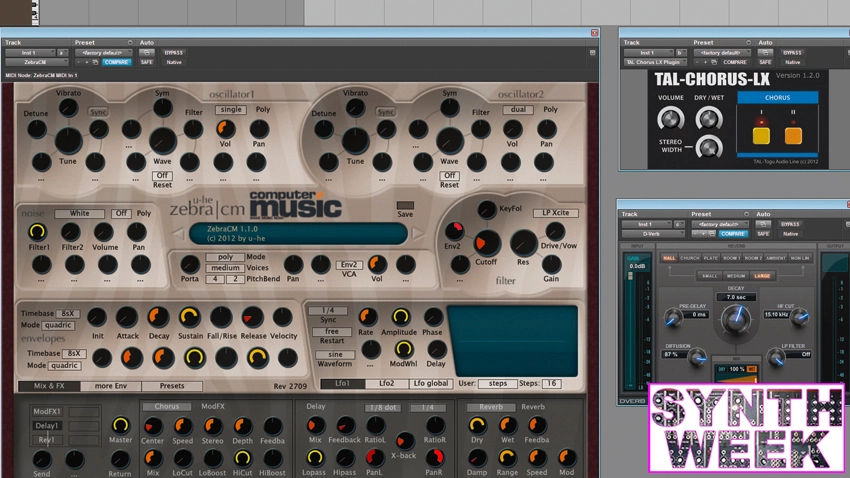Viewport: 850px width, 478px height.
Task: Click the envelope Attack knob in top row
Action: [x=127, y=318]
